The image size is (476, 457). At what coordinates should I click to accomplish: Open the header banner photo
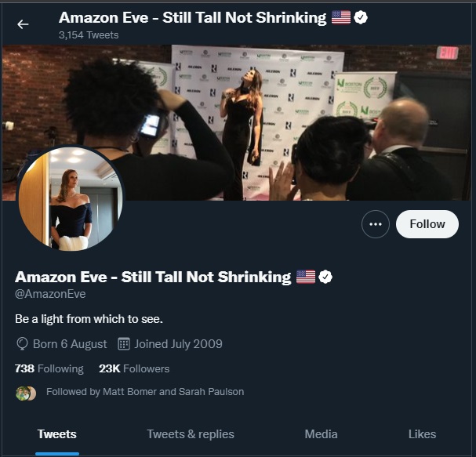237,122
